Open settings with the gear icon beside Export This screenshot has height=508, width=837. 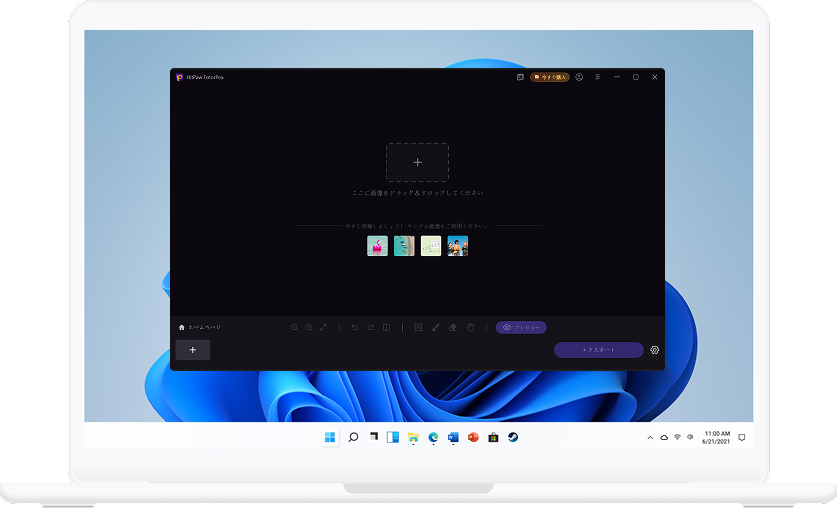click(x=655, y=350)
